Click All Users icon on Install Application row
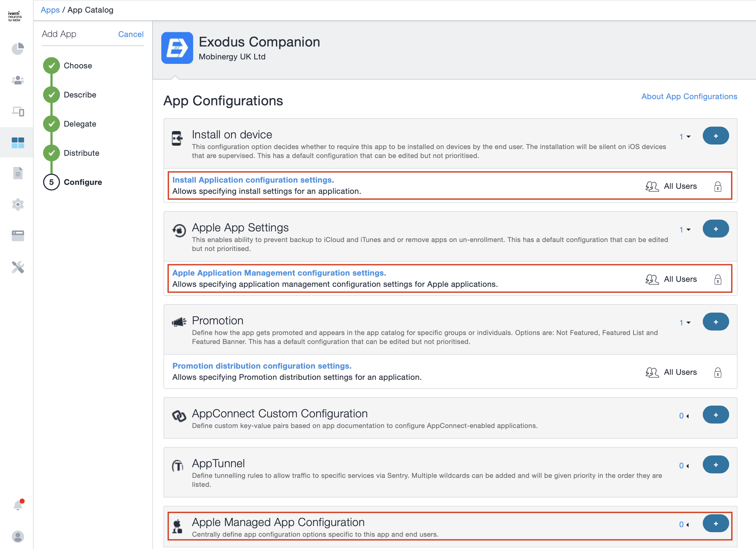Screen dimensions: 756x549 coord(652,187)
